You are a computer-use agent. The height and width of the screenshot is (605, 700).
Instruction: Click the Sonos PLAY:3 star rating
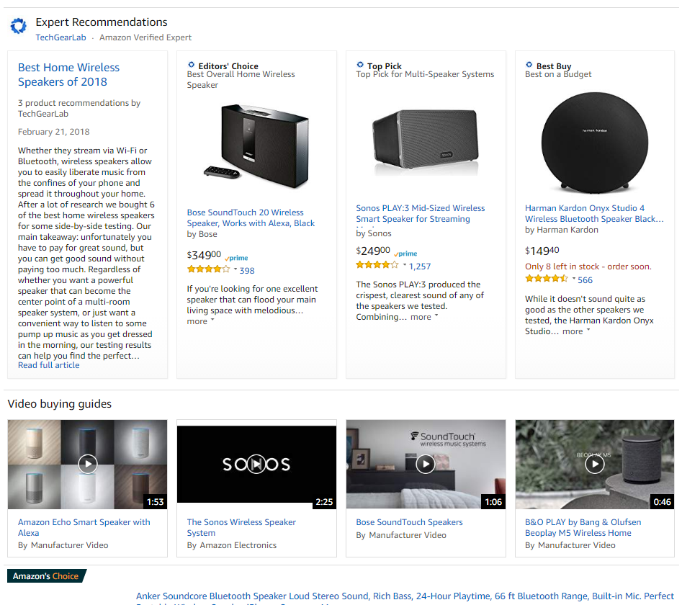[x=377, y=266]
